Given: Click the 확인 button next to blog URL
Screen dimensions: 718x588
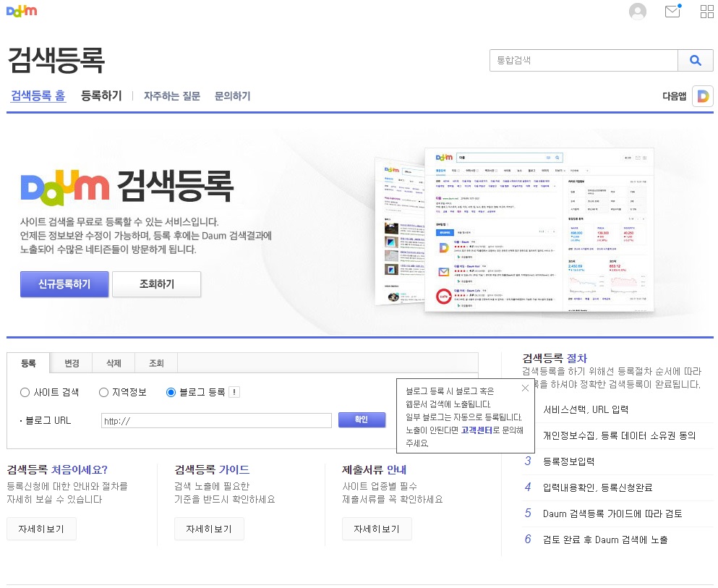Looking at the screenshot, I should (x=361, y=419).
